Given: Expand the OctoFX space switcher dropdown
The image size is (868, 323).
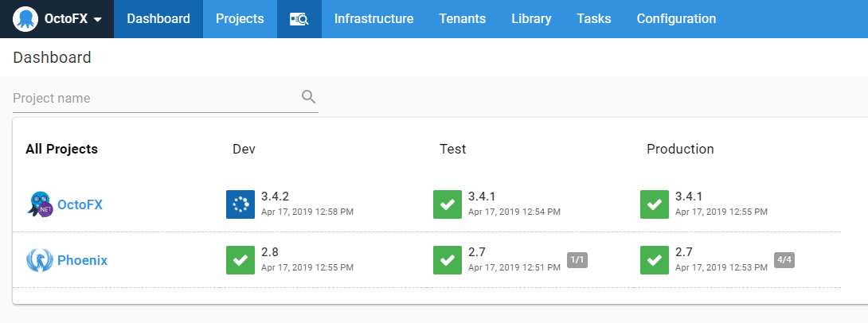Looking at the screenshot, I should (96, 19).
